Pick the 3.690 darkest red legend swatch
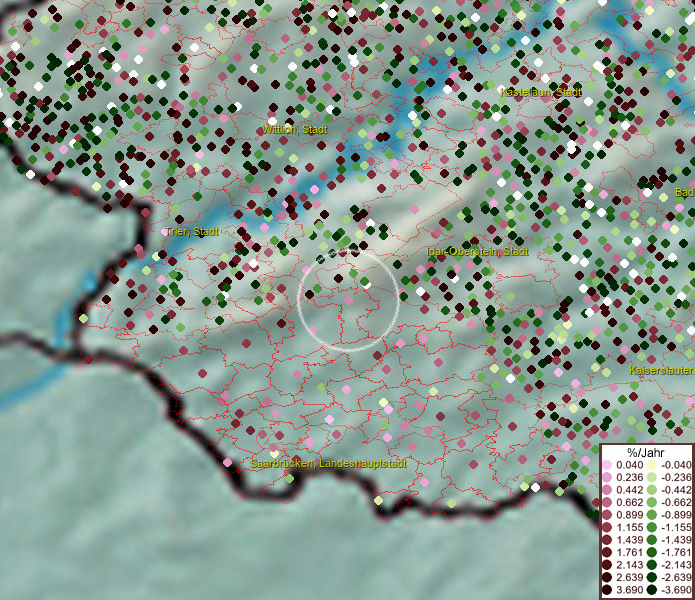The width and height of the screenshot is (695, 600). (607, 592)
